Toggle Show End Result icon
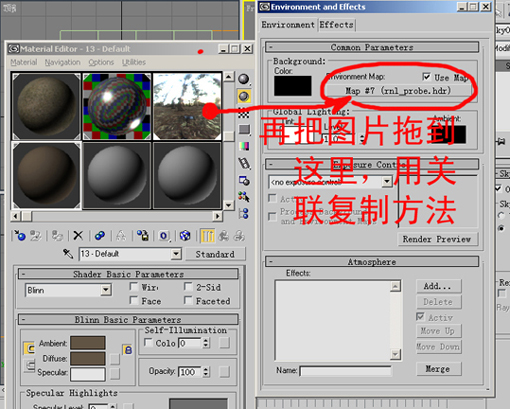Viewport: 510px width, 409px height. [x=208, y=236]
